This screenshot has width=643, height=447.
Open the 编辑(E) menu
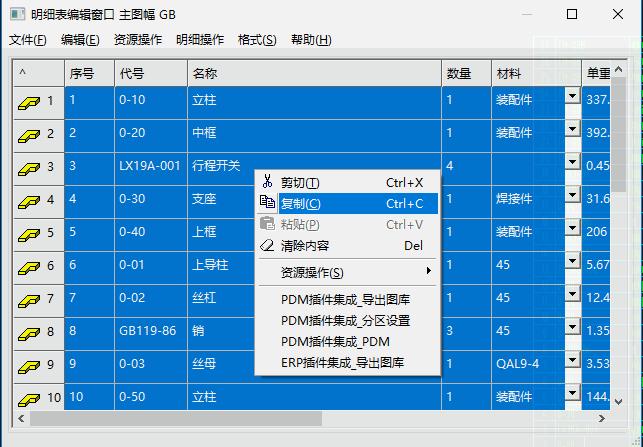tap(80, 40)
